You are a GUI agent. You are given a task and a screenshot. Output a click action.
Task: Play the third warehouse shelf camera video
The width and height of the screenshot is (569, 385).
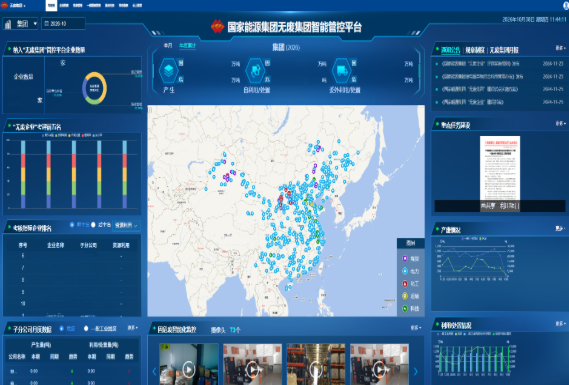click(316, 369)
